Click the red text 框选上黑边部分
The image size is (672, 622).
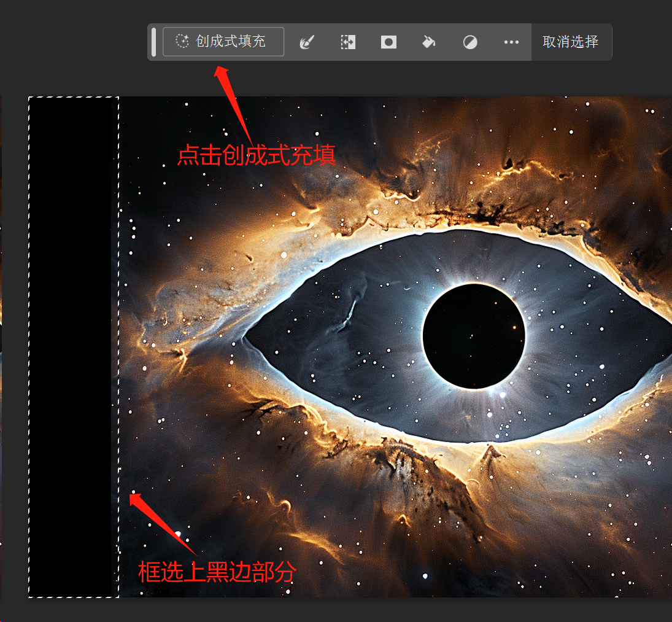coord(217,572)
